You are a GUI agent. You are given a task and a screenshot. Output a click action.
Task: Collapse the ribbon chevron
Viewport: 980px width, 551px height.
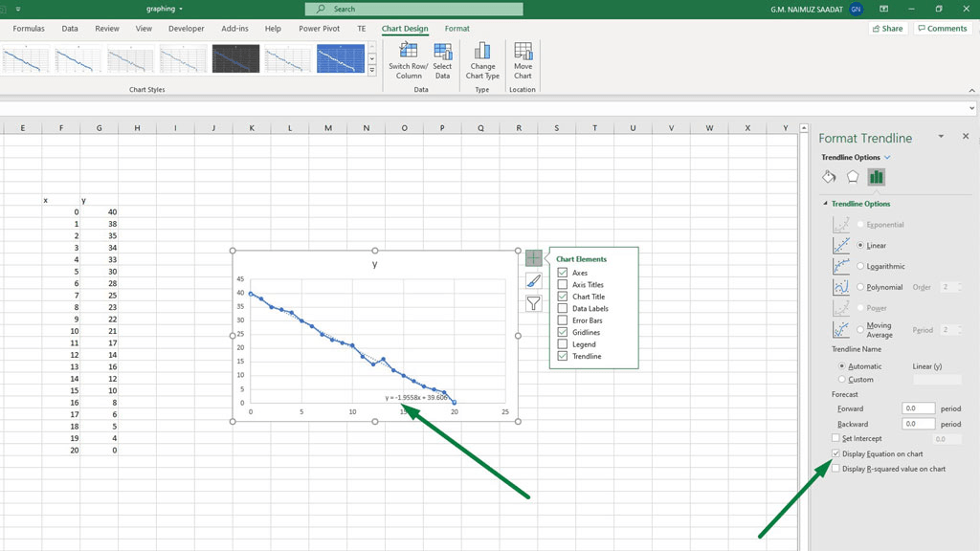click(972, 91)
